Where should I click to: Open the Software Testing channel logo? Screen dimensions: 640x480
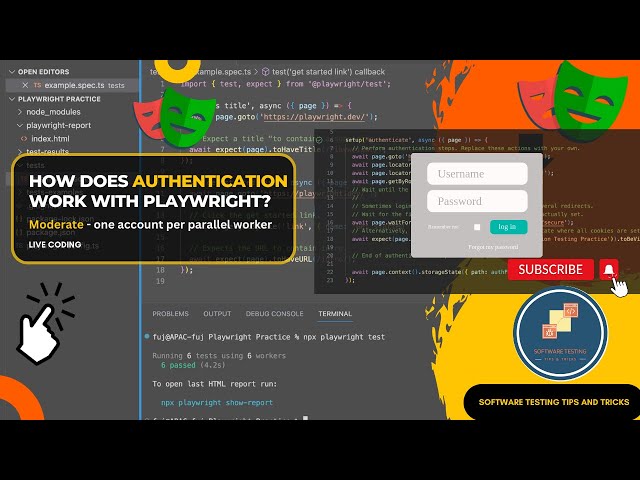(560, 333)
